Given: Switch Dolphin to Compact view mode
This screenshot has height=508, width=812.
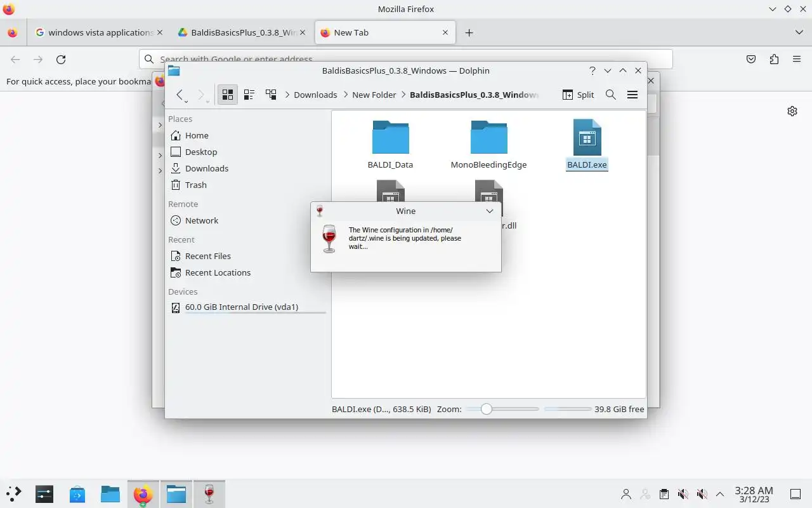Looking at the screenshot, I should [249, 95].
